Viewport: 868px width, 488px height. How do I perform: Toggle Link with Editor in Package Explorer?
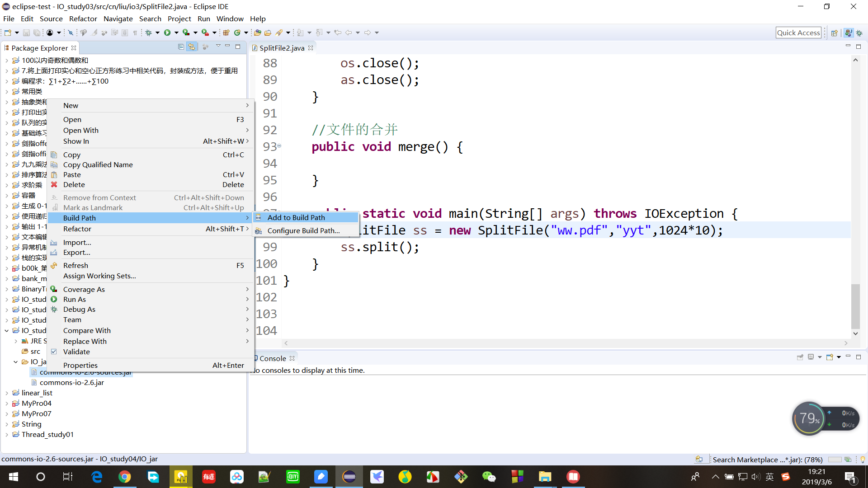pyautogui.click(x=192, y=47)
